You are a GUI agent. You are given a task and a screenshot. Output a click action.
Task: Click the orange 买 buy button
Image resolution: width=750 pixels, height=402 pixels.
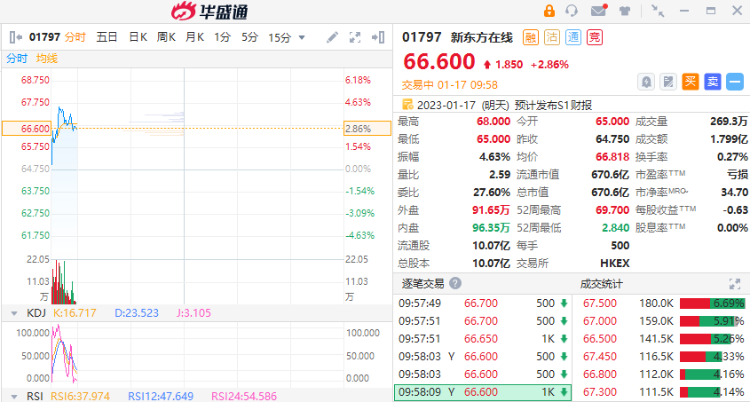click(x=690, y=82)
